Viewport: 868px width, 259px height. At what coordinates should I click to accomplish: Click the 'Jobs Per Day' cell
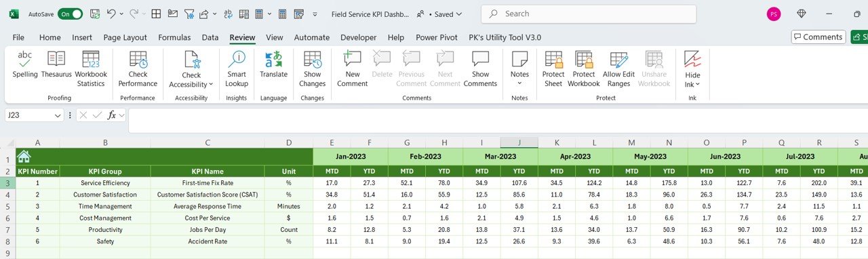click(208, 229)
